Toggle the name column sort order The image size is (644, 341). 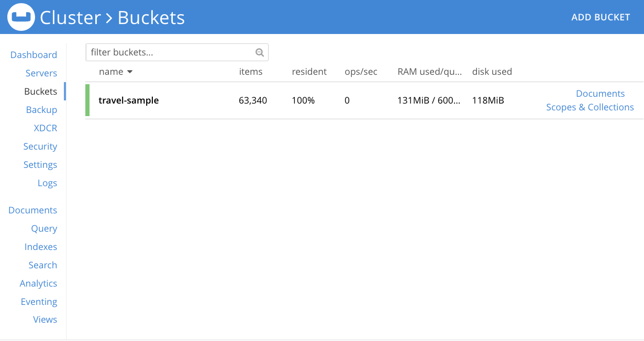116,72
